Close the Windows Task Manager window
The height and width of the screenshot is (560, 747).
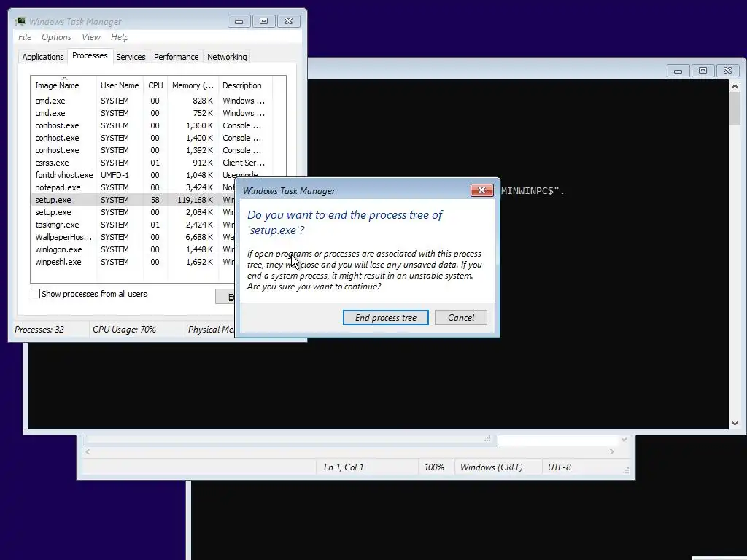(x=288, y=21)
